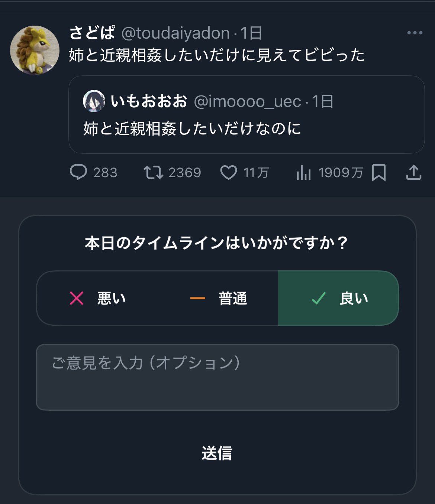
Task: Open さどぱ's profile avatar
Action: (35, 50)
